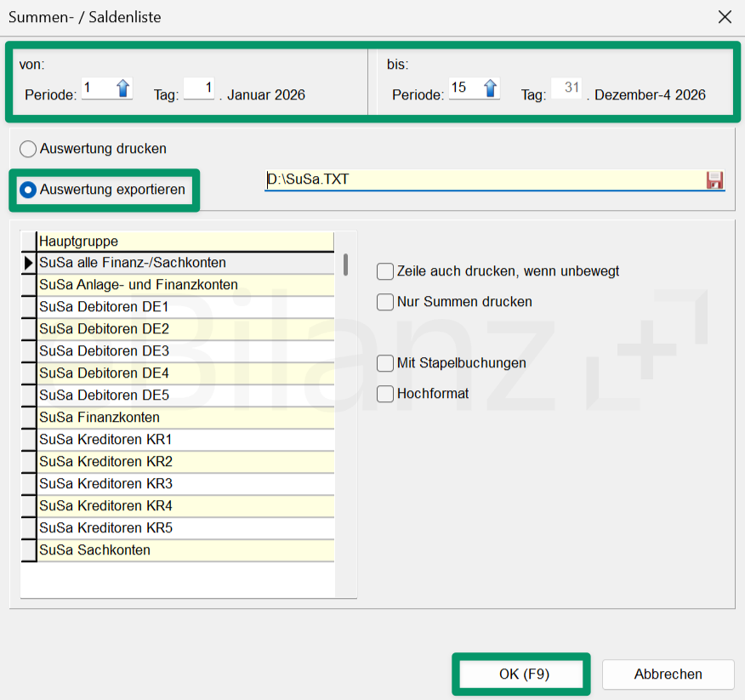Select row SuSa Kreditoren KR4

tap(185, 505)
